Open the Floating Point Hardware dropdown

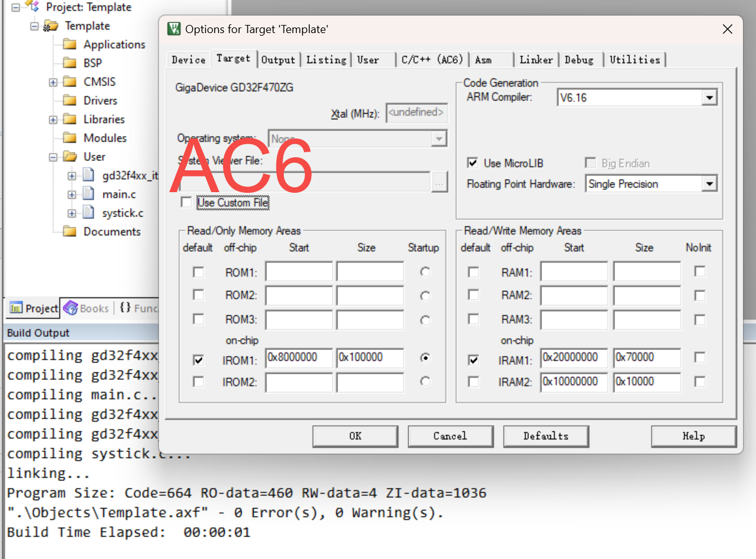coord(709,184)
